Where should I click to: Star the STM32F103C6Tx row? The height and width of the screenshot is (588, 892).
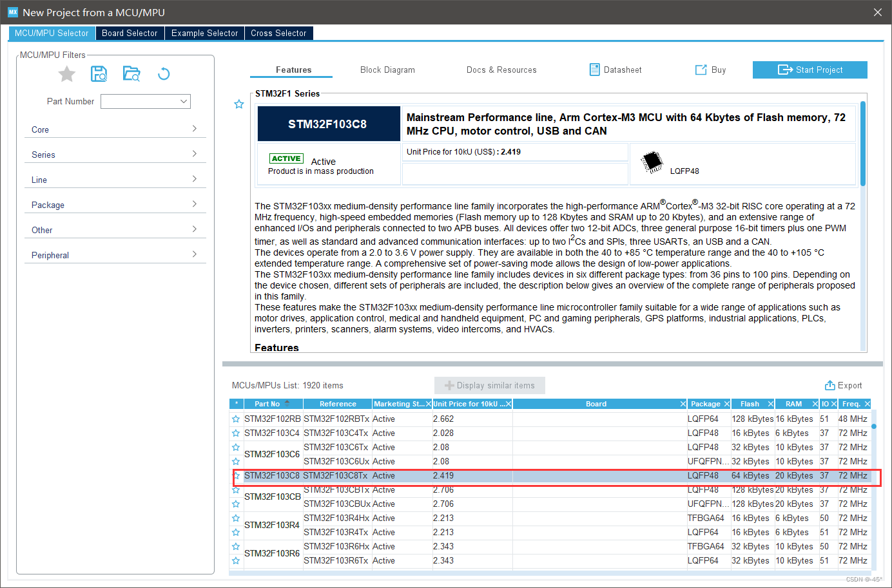[236, 448]
